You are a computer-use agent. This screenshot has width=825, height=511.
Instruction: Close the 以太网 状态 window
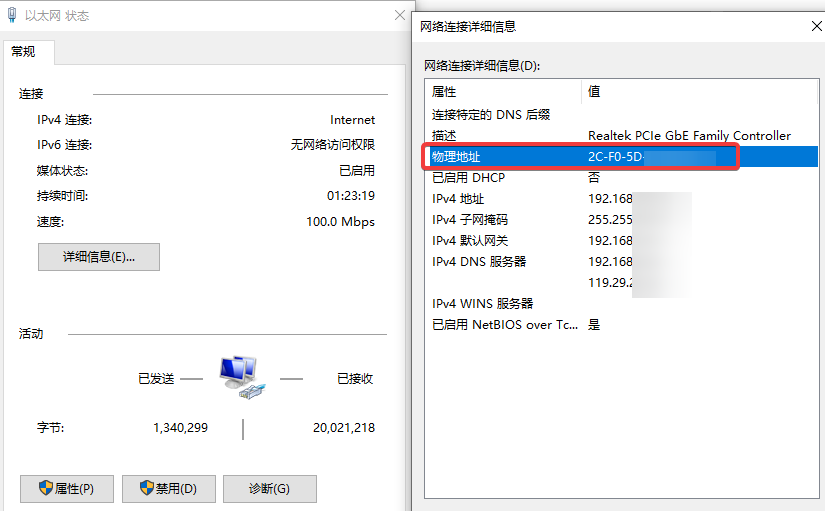point(400,15)
